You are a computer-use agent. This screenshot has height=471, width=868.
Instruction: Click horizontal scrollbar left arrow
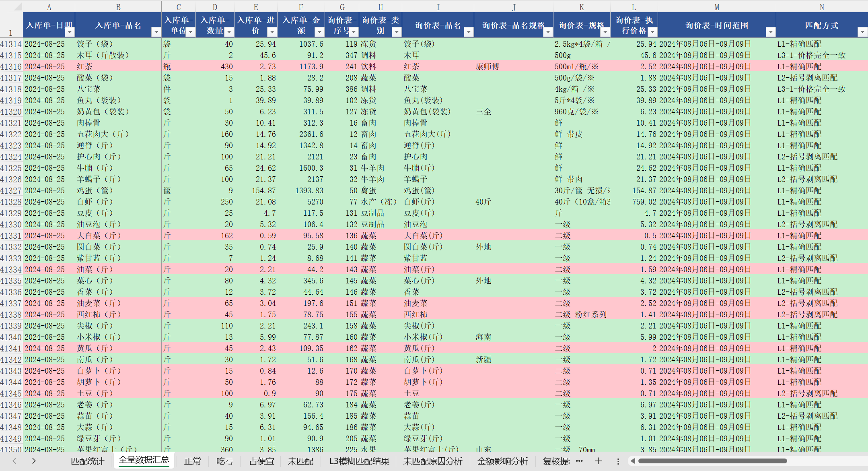[x=633, y=461]
